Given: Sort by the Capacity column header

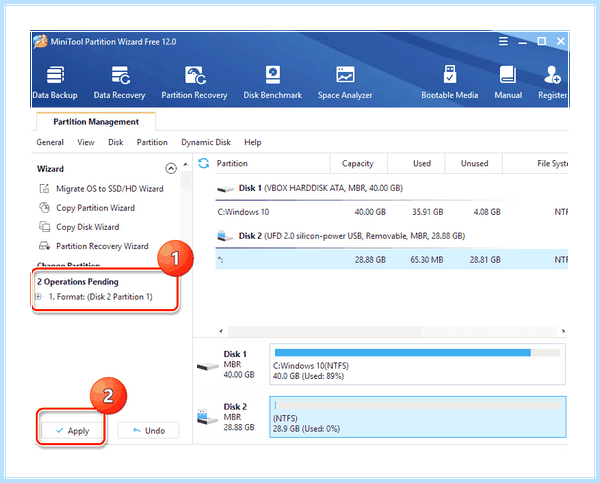Looking at the screenshot, I should pos(358,163).
